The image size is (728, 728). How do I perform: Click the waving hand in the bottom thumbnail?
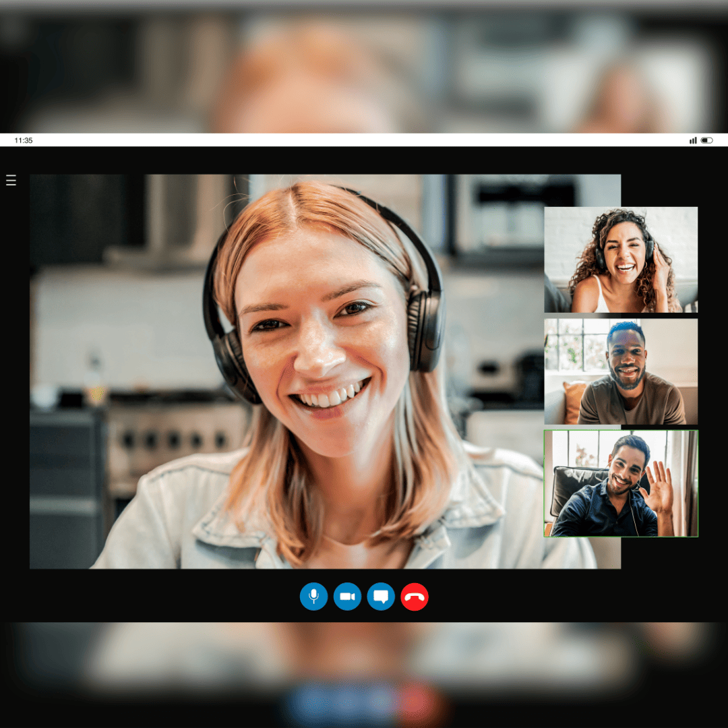[x=658, y=487]
